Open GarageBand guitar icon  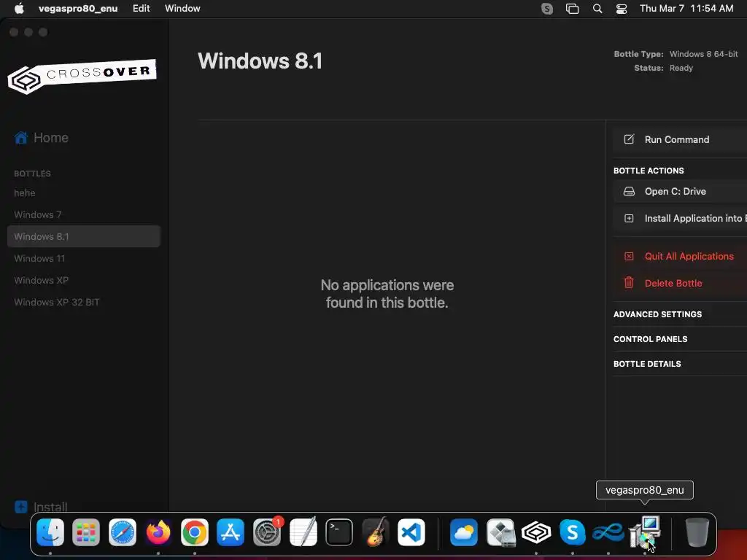click(375, 532)
